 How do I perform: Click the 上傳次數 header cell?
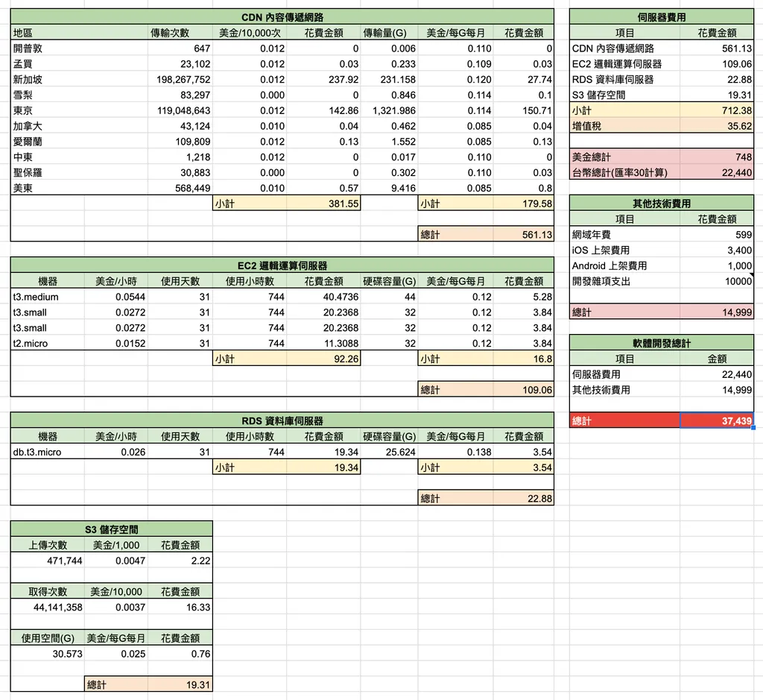(x=47, y=545)
